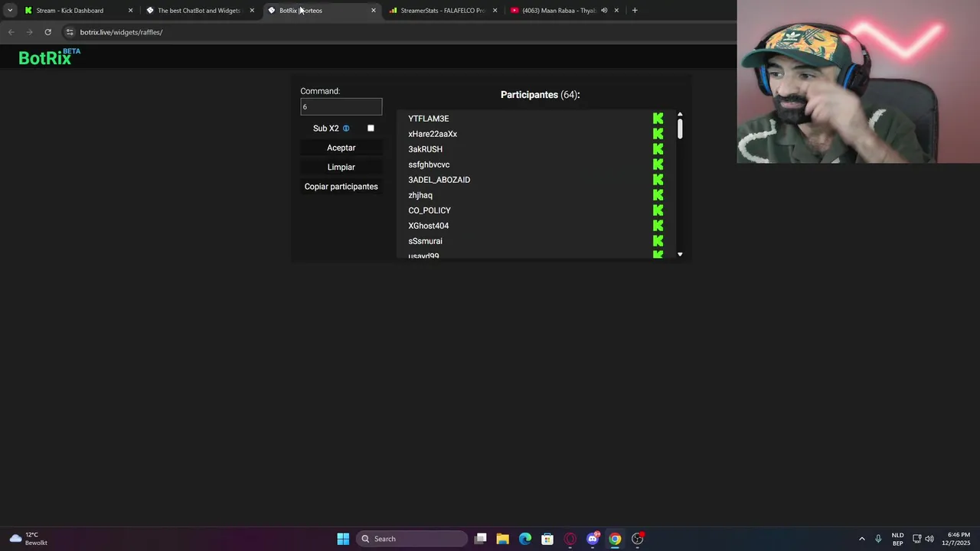Viewport: 980px width, 551px height.
Task: Close the StreamerStats tab
Action: (495, 11)
